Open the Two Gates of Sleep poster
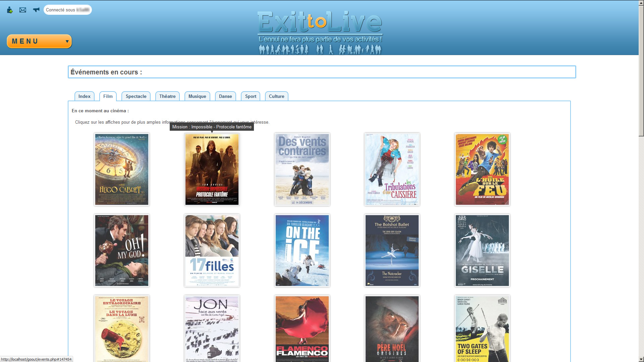 coord(482,329)
